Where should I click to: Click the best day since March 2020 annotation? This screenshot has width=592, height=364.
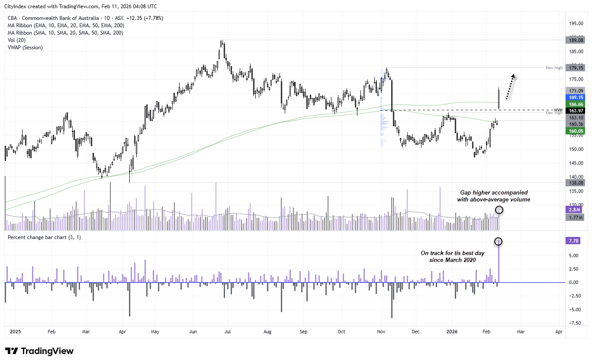pos(453,256)
